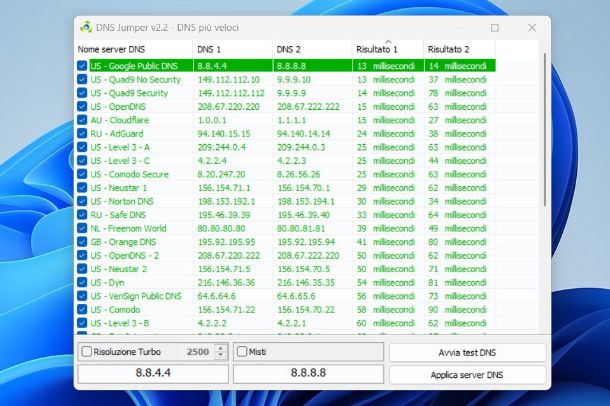Screen dimensions: 610x406
Task: Sort by Nome server DNS column header
Action: click(x=133, y=49)
